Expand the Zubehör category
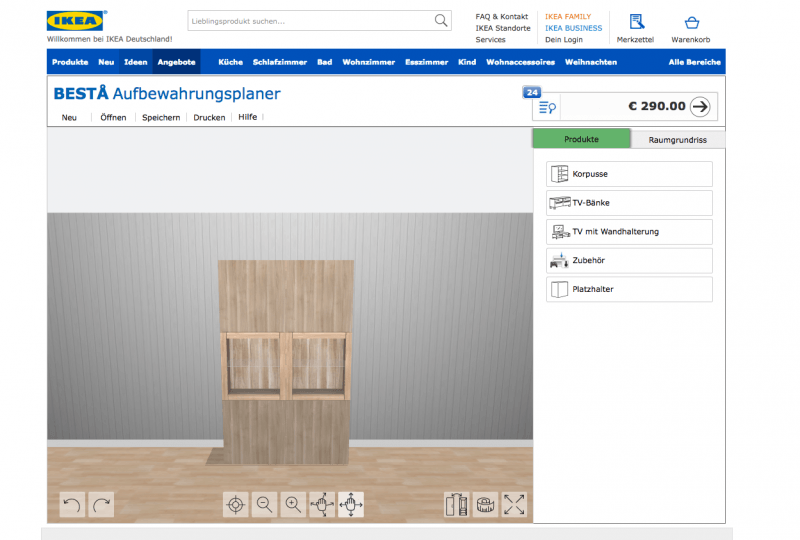This screenshot has height=540, width=800. coord(629,261)
